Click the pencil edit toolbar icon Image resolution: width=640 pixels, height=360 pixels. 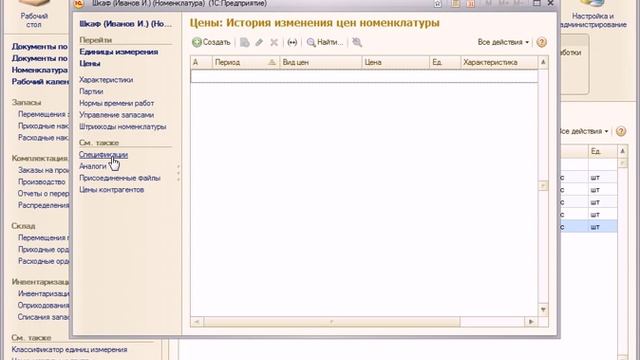(x=259, y=42)
